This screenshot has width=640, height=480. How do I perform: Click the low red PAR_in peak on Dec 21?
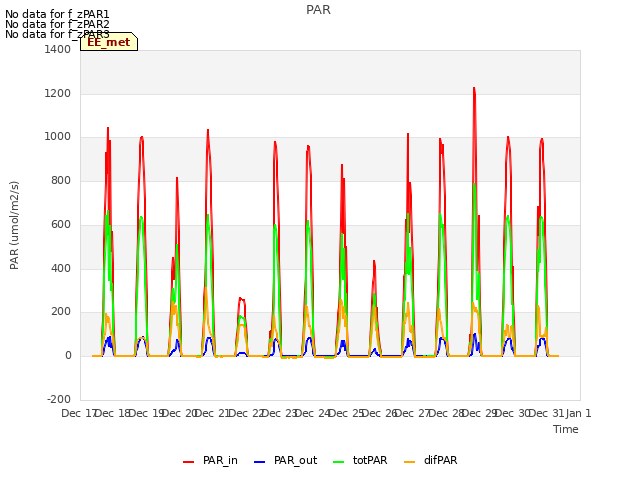242,299
